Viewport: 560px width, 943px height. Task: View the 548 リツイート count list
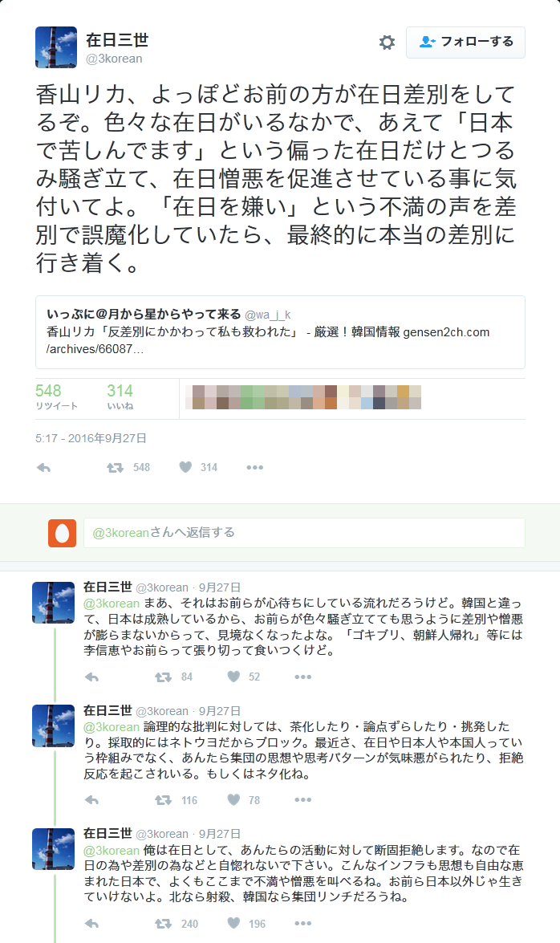[x=56, y=397]
